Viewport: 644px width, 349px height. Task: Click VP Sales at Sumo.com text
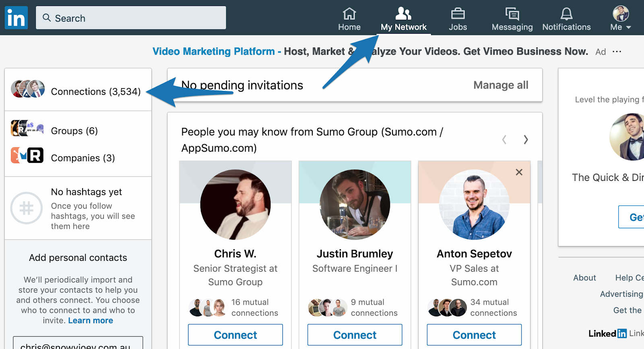(474, 275)
